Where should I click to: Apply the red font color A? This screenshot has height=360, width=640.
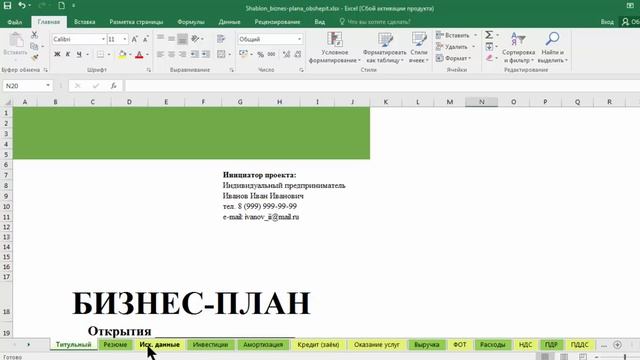click(x=139, y=54)
